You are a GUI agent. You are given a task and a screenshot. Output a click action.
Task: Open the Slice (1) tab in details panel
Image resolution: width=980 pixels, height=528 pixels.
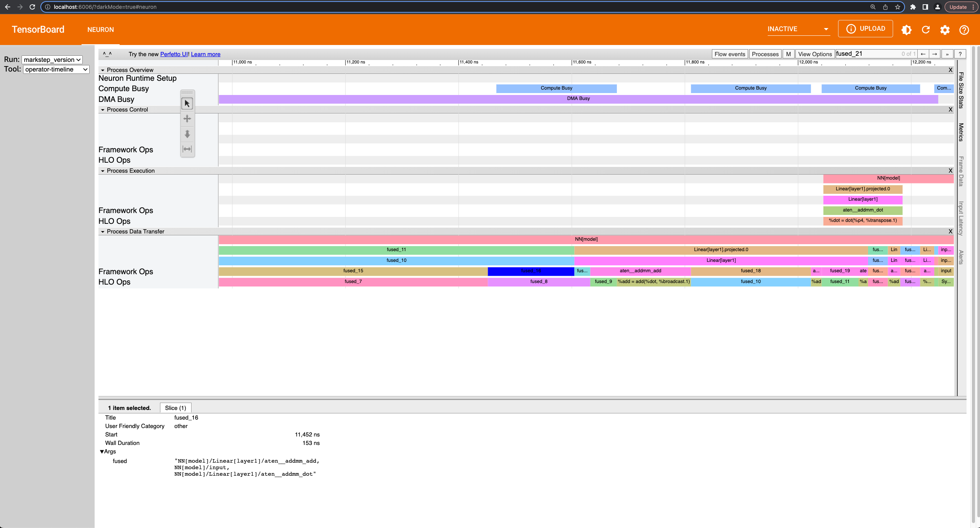click(x=175, y=408)
